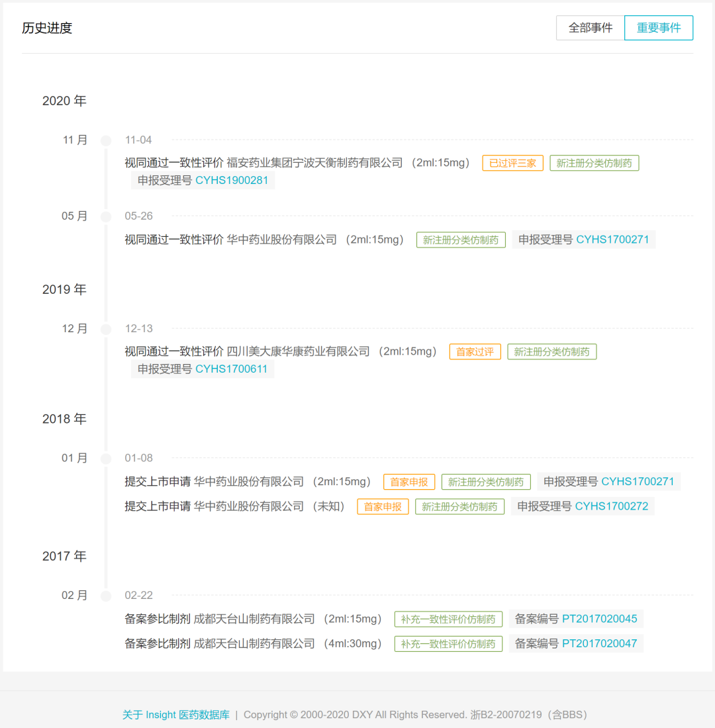The height and width of the screenshot is (728, 715).
Task: Click the 05 月 month label
Action: pyautogui.click(x=74, y=216)
